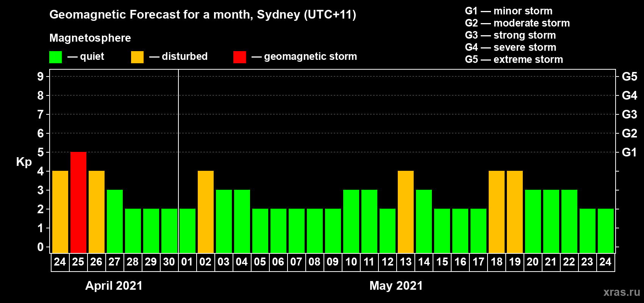Select the green bar for May 10
Screen dimensions: 644x303
[x=351, y=222]
